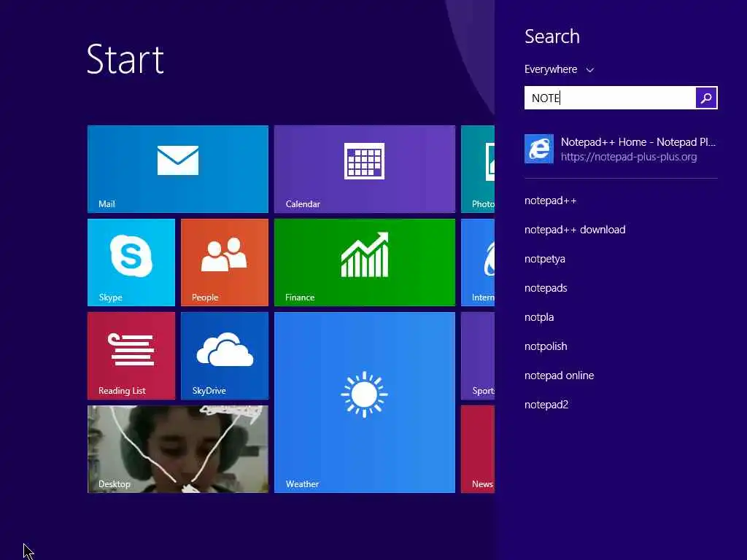
Task: Open the People tile
Action: (x=225, y=262)
